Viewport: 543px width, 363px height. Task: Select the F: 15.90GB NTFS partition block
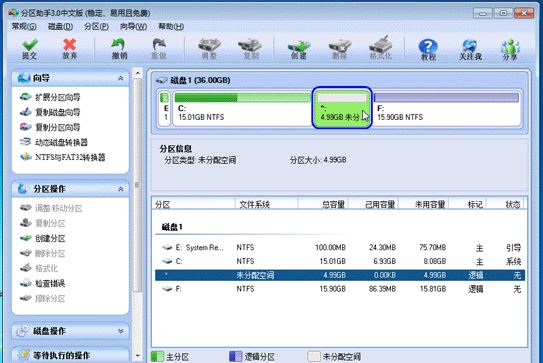coord(447,108)
